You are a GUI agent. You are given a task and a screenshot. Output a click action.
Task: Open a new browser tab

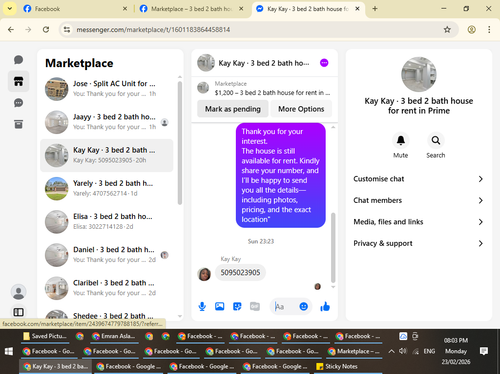375,9
